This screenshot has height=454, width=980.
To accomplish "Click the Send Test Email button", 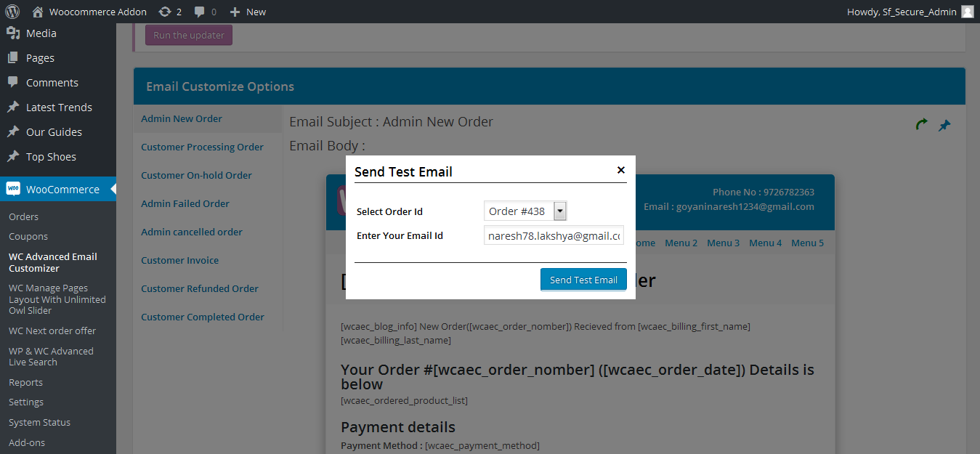I will click(583, 280).
